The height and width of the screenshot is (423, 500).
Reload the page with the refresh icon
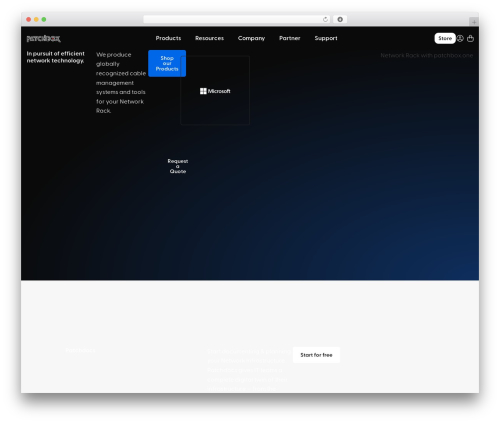pyautogui.click(x=325, y=19)
